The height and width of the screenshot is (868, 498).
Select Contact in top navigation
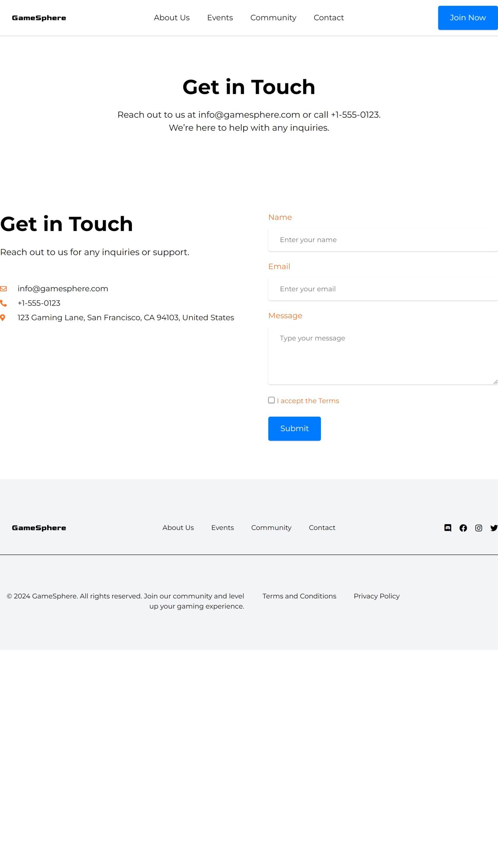point(329,18)
